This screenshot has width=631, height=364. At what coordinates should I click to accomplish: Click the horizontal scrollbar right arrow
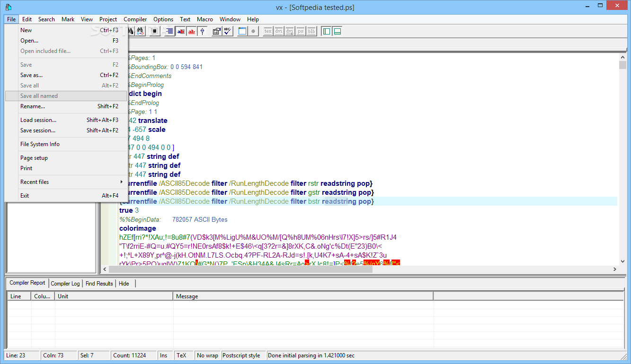(x=615, y=269)
